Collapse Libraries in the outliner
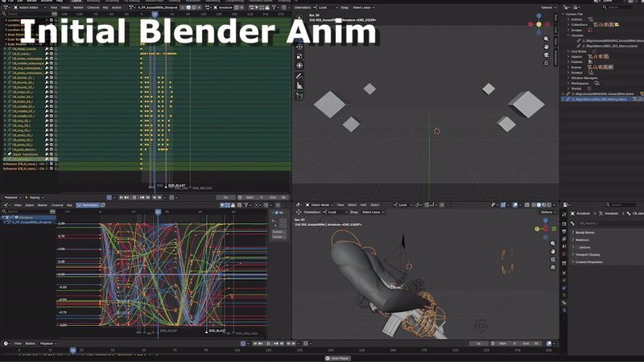Viewport: 644px width, 362px height. point(568,35)
